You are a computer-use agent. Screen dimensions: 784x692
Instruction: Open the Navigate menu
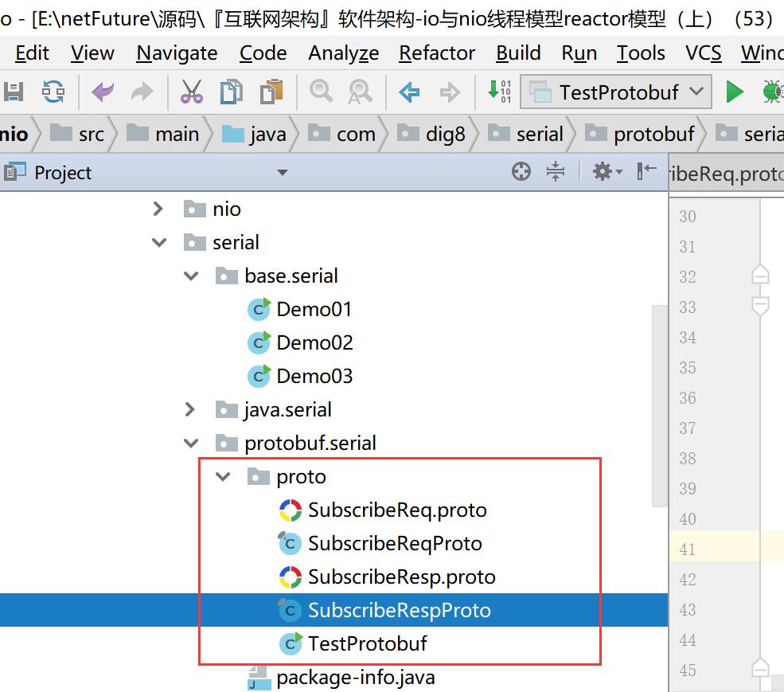click(177, 53)
